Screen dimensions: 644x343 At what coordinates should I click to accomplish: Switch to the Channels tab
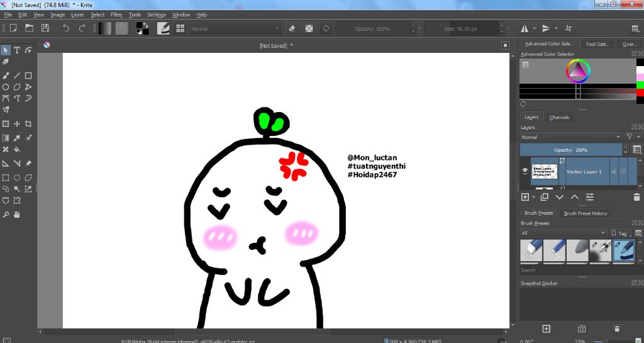(x=559, y=117)
